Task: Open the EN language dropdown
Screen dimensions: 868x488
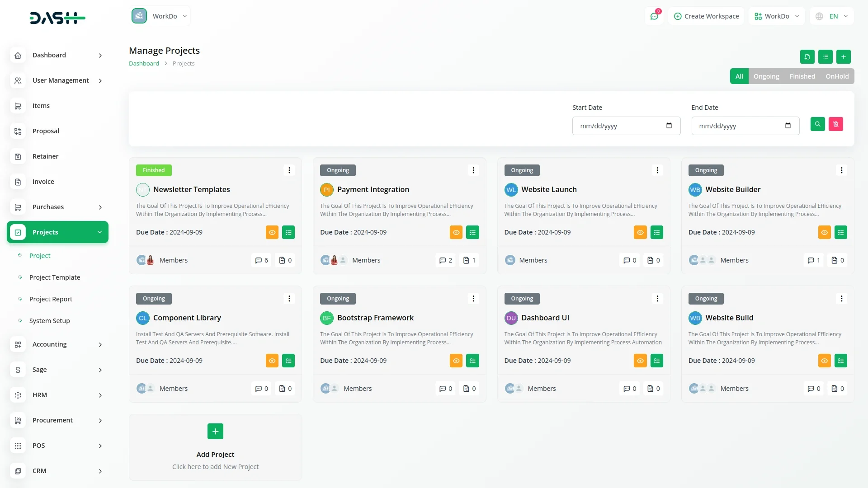Action: 833,16
